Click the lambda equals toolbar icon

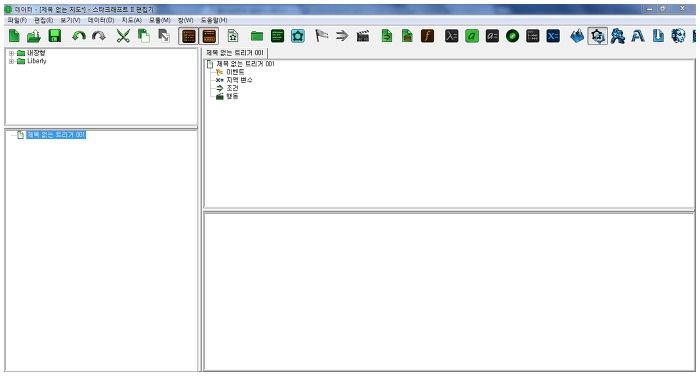tap(451, 36)
